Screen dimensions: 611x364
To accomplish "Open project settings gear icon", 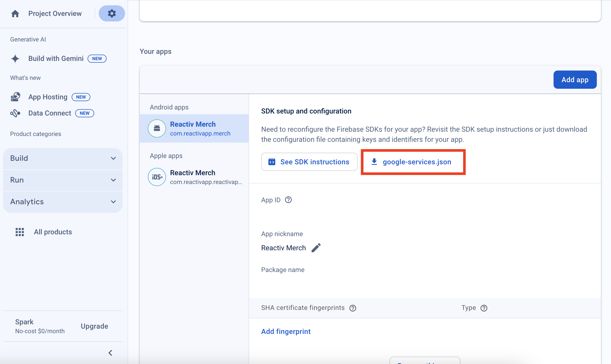I will (x=112, y=13).
